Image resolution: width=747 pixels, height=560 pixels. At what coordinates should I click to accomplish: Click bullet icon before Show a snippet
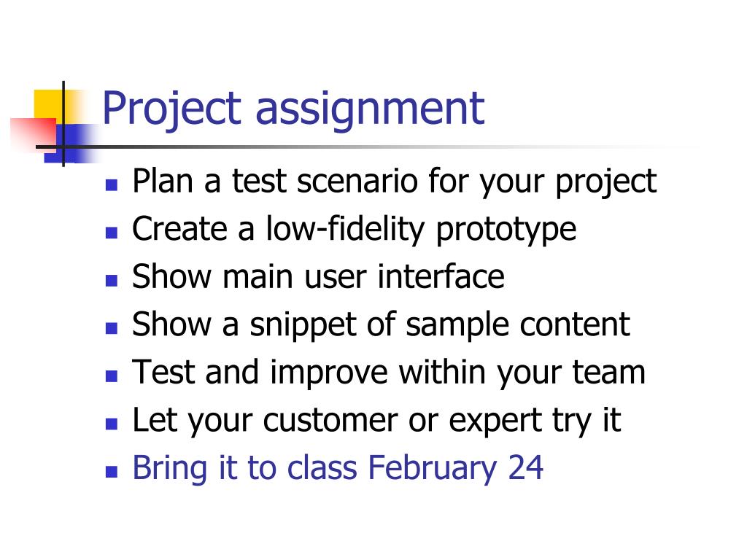pyautogui.click(x=112, y=328)
